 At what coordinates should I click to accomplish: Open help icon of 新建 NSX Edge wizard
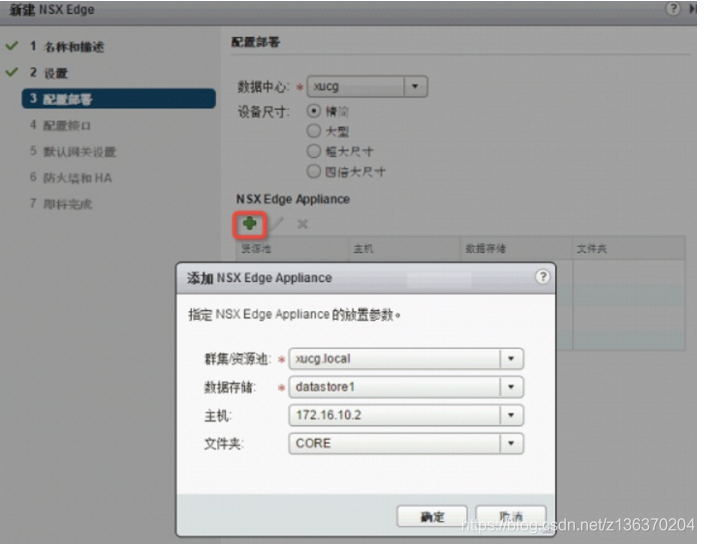[673, 9]
